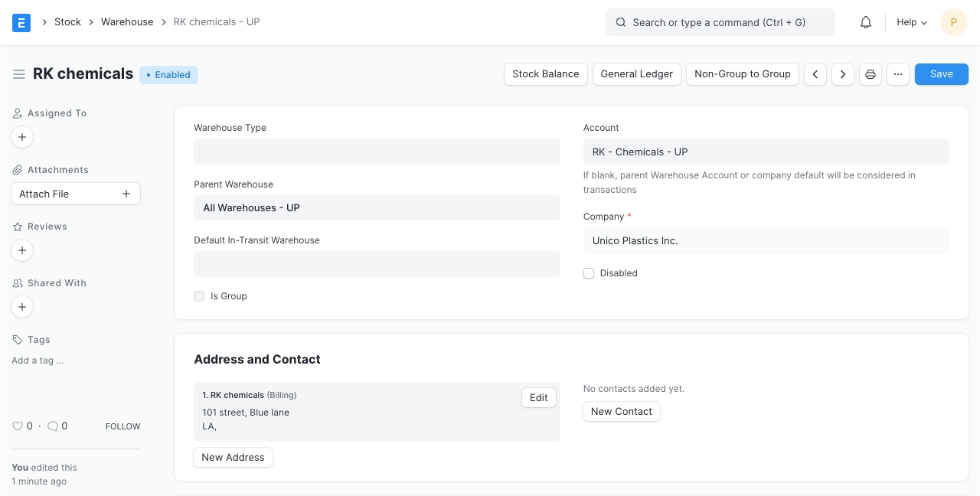980x496 pixels.
Task: Go to previous warehouse record
Action: coord(815,74)
